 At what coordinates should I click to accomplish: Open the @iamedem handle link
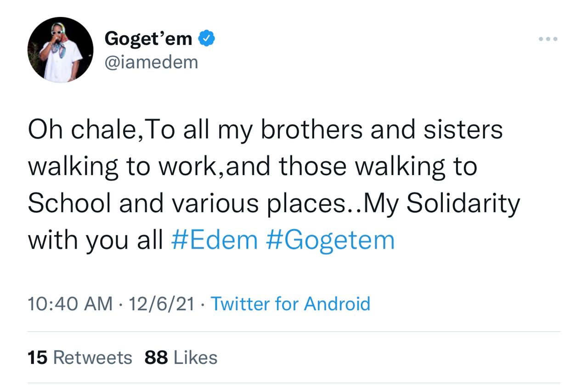click(x=151, y=62)
